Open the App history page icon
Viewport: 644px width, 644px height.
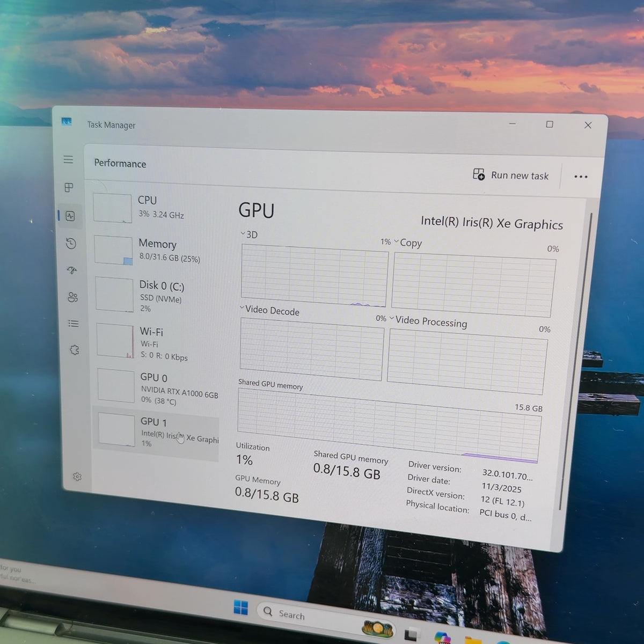[71, 244]
